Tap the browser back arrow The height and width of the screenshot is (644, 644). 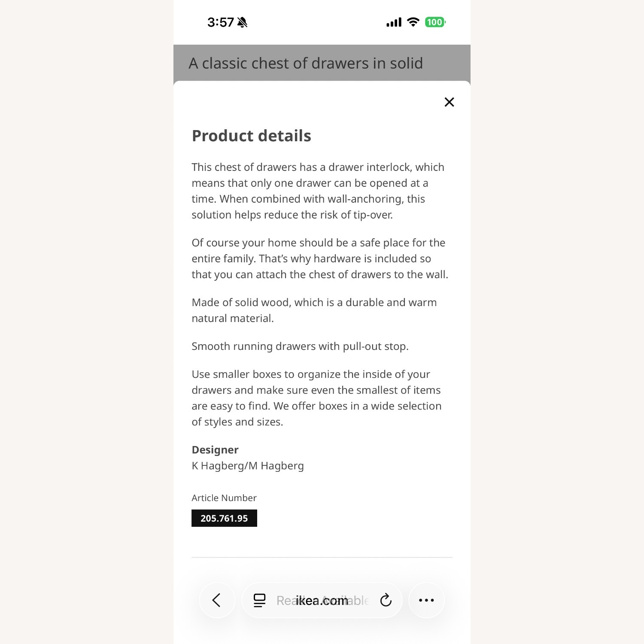pyautogui.click(x=217, y=600)
